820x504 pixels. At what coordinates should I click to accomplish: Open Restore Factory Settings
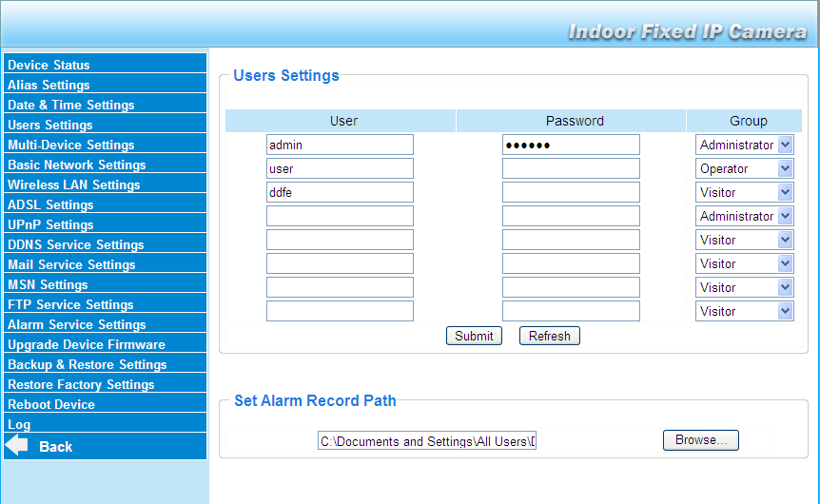(x=105, y=382)
